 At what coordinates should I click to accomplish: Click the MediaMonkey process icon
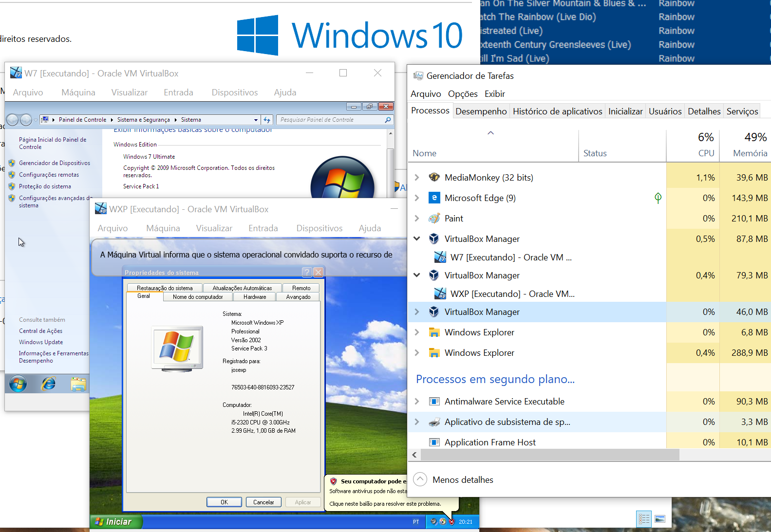434,178
